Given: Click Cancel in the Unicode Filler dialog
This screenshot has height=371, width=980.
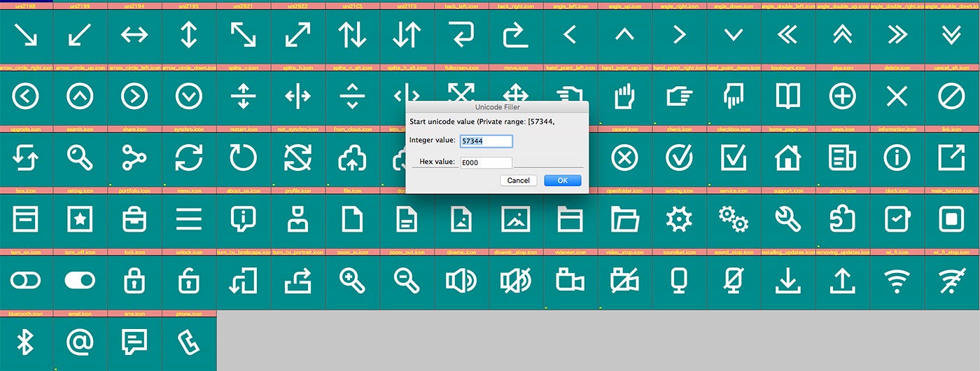Looking at the screenshot, I should (x=518, y=180).
